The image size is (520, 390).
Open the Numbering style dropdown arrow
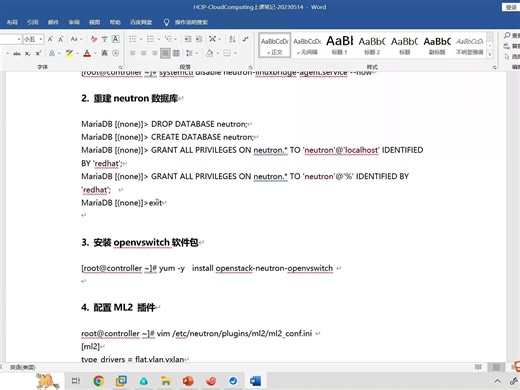pyautogui.click(x=158, y=39)
